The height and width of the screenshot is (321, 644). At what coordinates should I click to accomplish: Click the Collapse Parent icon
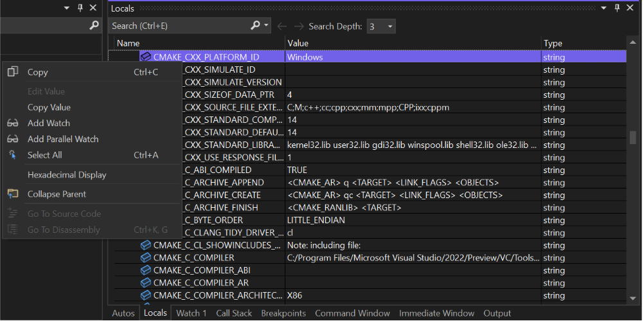click(13, 194)
